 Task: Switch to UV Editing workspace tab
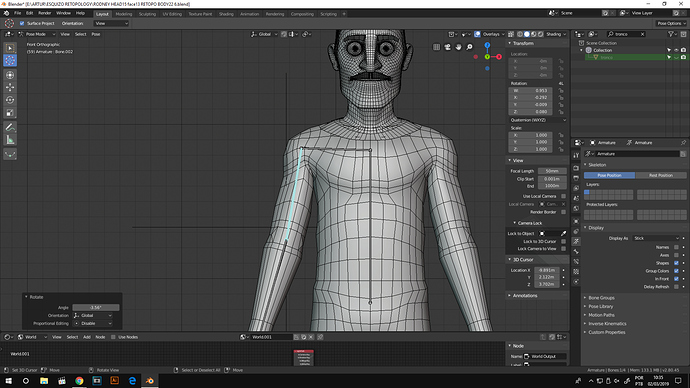(x=172, y=14)
